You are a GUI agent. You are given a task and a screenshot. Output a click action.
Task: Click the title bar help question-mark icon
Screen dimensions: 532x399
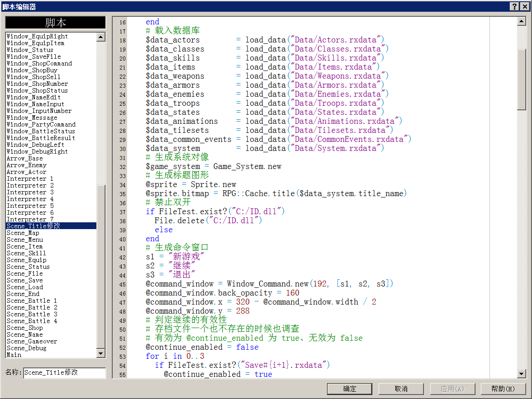[514, 6]
